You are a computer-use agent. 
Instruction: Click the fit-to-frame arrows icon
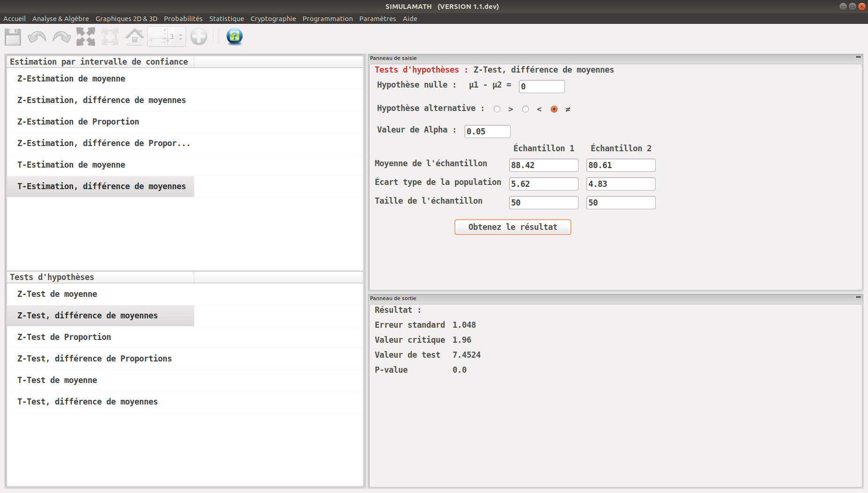110,37
